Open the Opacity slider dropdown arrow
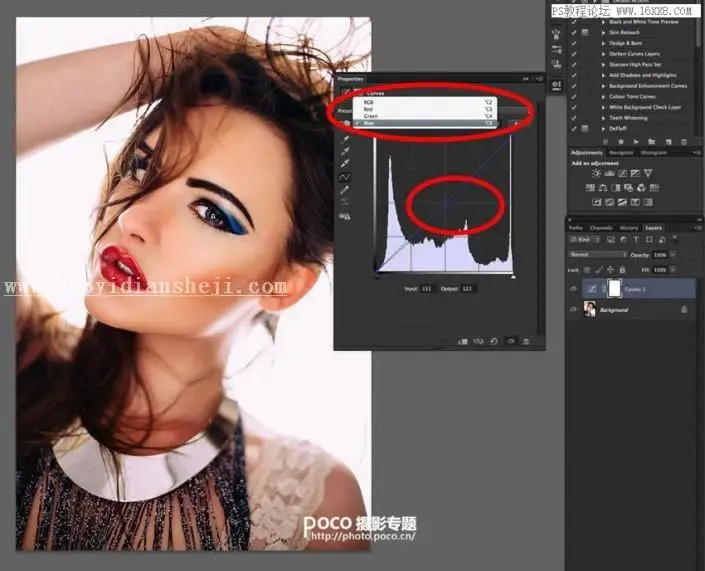Image resolution: width=705 pixels, height=571 pixels. click(x=673, y=254)
